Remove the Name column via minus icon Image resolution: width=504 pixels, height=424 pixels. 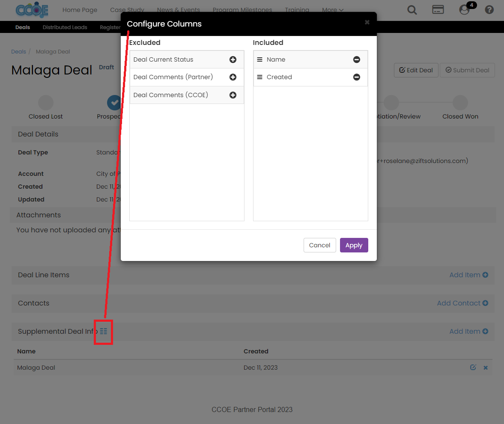[x=357, y=60]
